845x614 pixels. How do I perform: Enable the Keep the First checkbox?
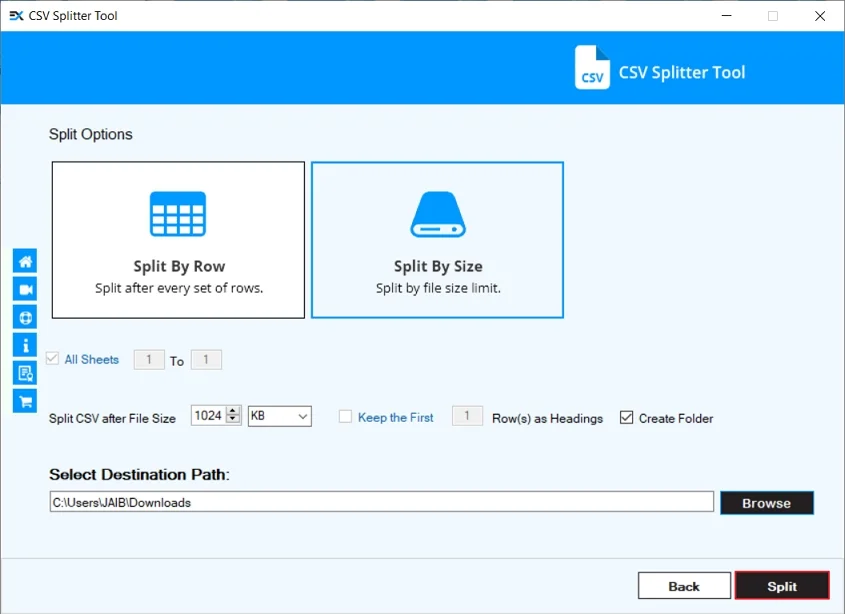coord(344,416)
